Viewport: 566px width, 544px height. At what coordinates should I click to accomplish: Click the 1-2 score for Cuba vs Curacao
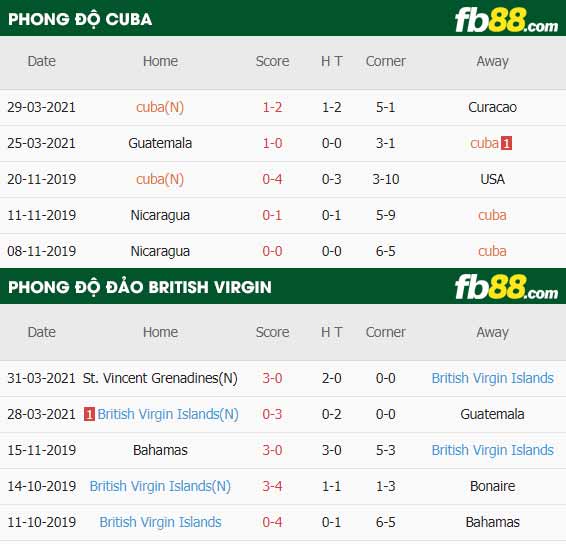point(272,107)
